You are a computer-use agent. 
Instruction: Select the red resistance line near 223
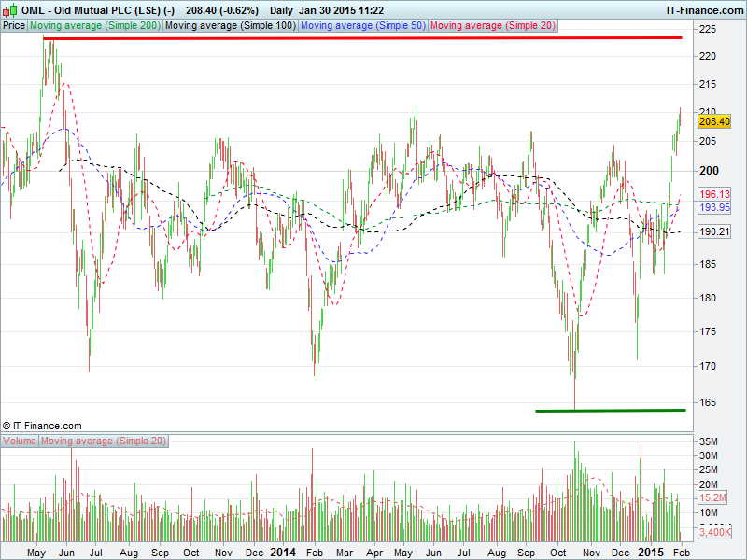coord(362,38)
